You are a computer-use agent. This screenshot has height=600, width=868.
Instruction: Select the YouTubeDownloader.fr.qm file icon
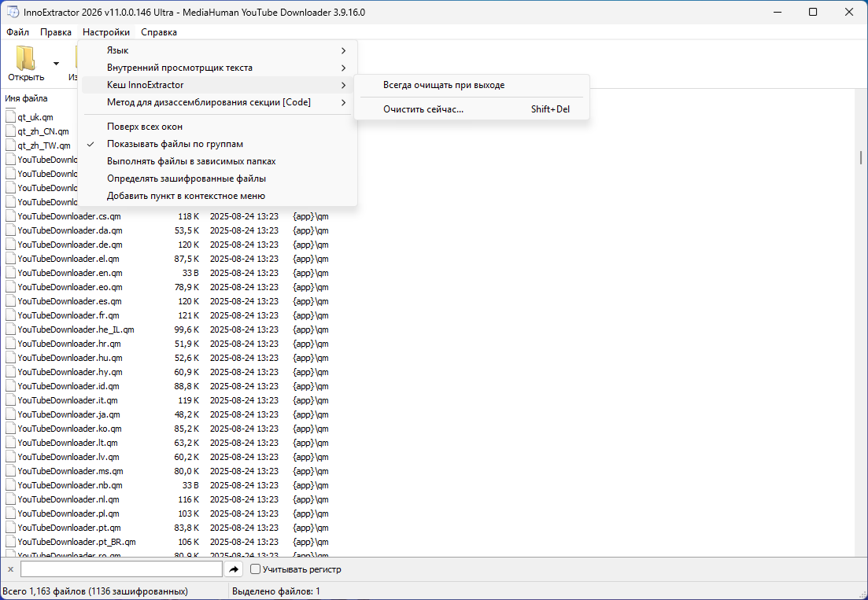pos(10,315)
